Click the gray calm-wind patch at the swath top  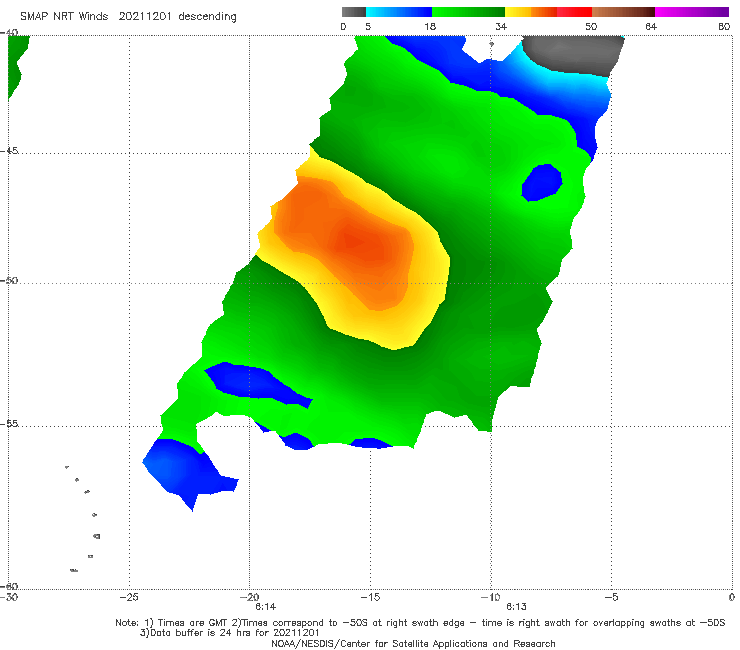(573, 54)
